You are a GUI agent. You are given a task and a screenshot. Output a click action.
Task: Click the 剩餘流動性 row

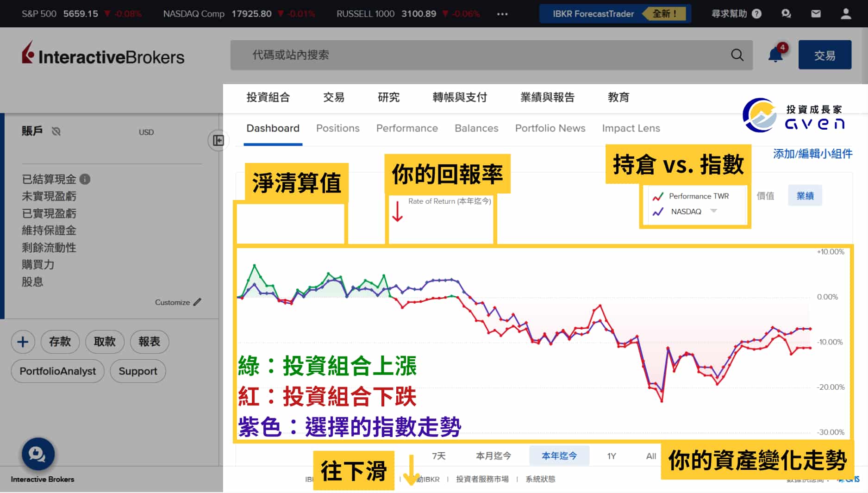(x=49, y=248)
